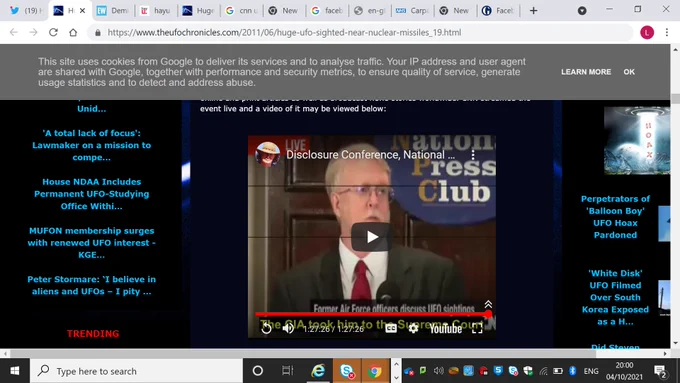The width and height of the screenshot is (680, 383).
Task: Switch to the 'Carp' tab
Action: pos(412,11)
